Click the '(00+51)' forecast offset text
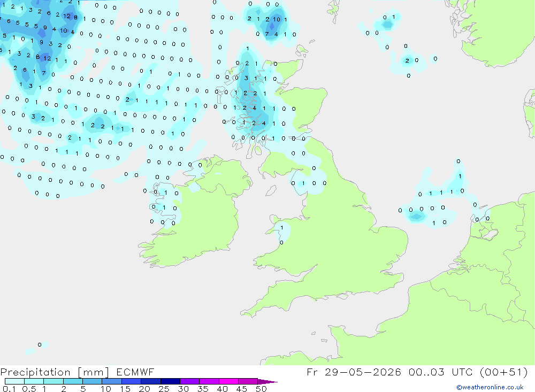 coord(503,372)
